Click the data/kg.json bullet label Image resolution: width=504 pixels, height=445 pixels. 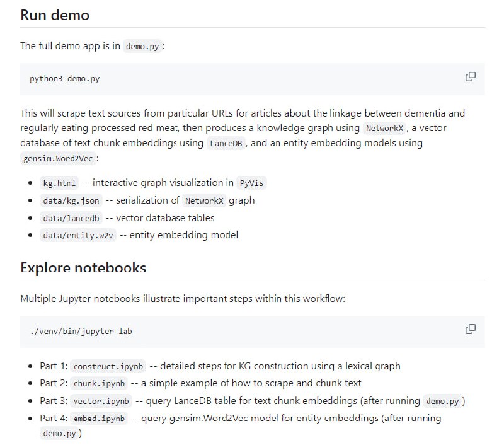[x=71, y=201]
